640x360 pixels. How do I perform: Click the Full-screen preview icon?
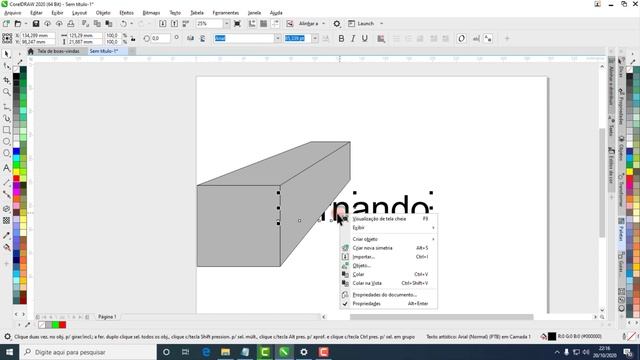[237, 24]
